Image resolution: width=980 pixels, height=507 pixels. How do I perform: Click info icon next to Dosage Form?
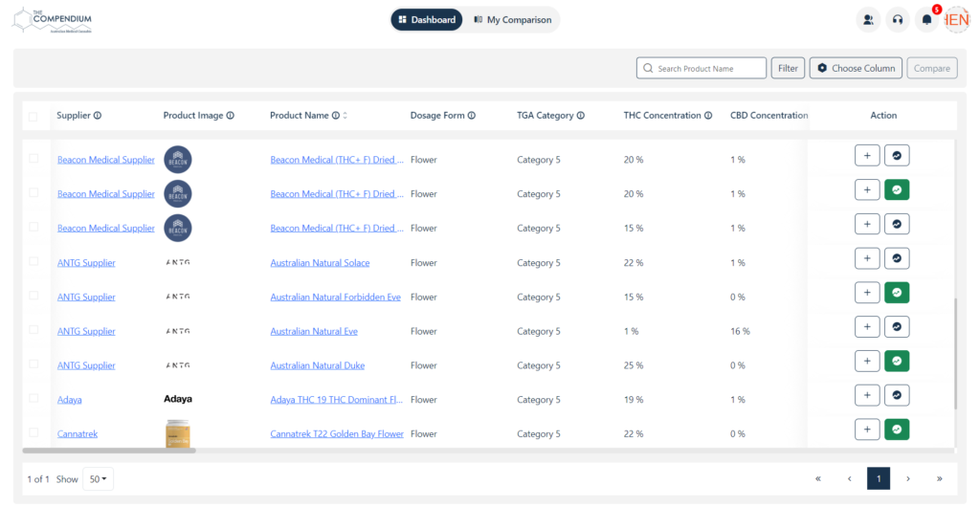[x=472, y=116]
